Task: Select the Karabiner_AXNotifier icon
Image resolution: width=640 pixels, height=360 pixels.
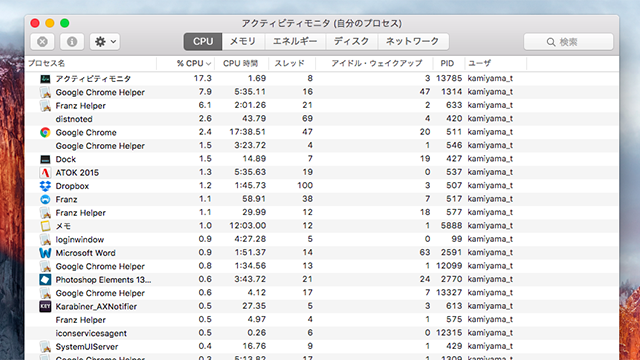Action: pyautogui.click(x=45, y=307)
